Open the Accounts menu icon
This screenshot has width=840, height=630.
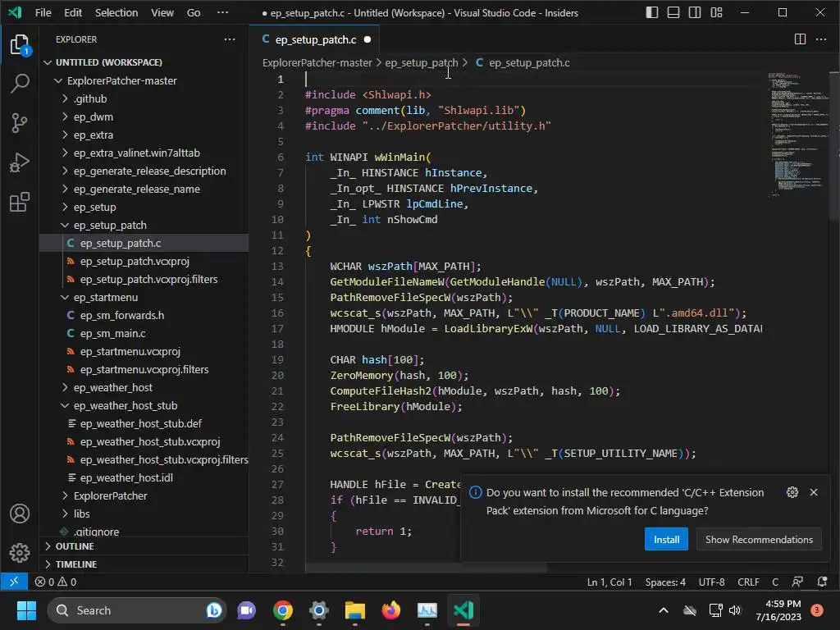point(20,514)
